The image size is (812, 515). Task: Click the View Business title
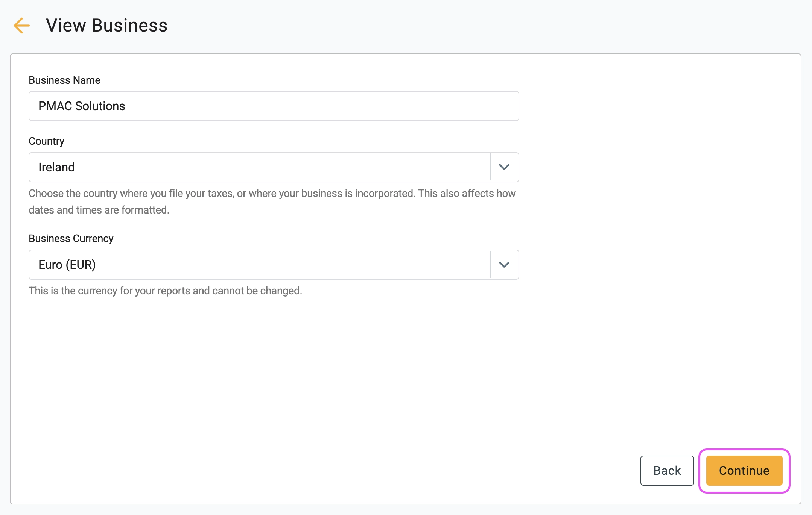[106, 25]
